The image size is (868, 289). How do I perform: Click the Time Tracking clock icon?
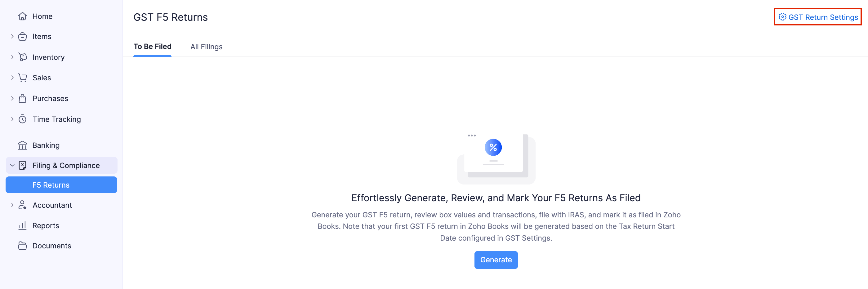[22, 119]
